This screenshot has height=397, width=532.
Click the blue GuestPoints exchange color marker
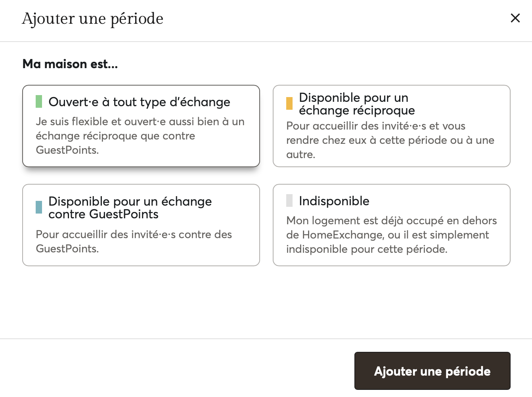click(39, 207)
